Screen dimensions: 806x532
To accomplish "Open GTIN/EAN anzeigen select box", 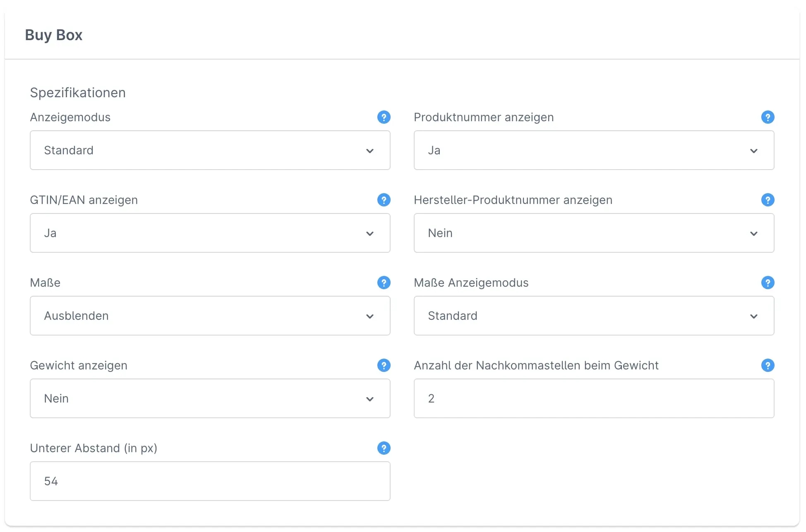I will click(210, 233).
